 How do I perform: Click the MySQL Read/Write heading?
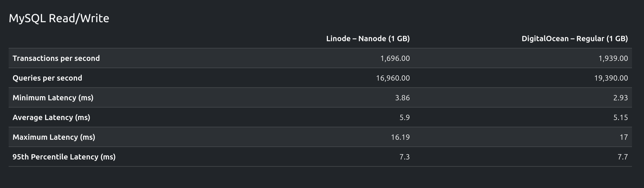[x=59, y=18]
